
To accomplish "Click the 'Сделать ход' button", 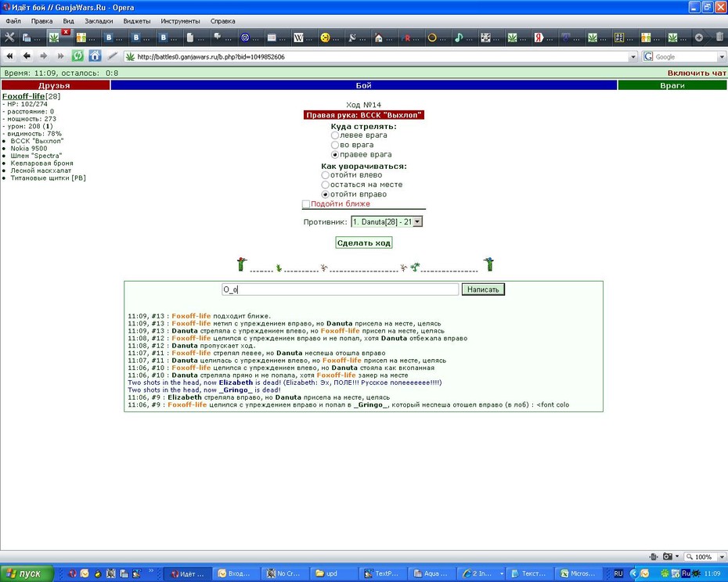I will (363, 242).
